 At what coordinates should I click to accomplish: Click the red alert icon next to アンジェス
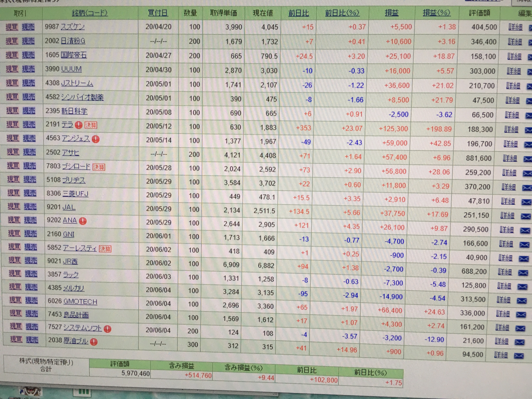coord(96,139)
